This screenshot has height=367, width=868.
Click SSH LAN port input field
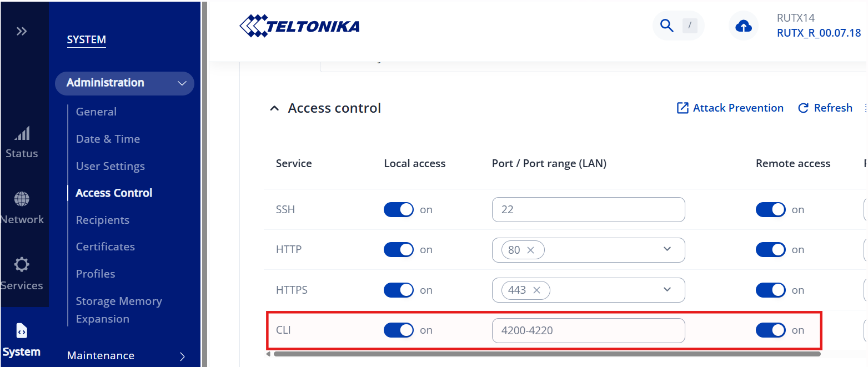588,210
